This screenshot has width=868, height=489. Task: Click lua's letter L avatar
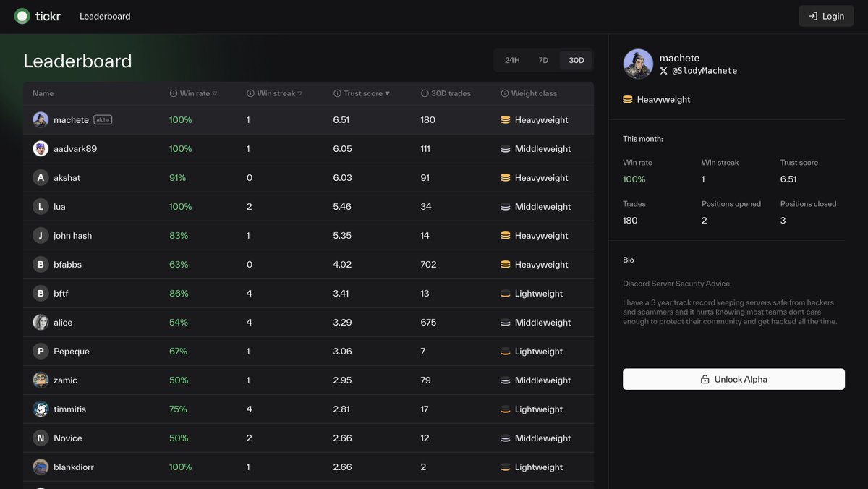41,207
